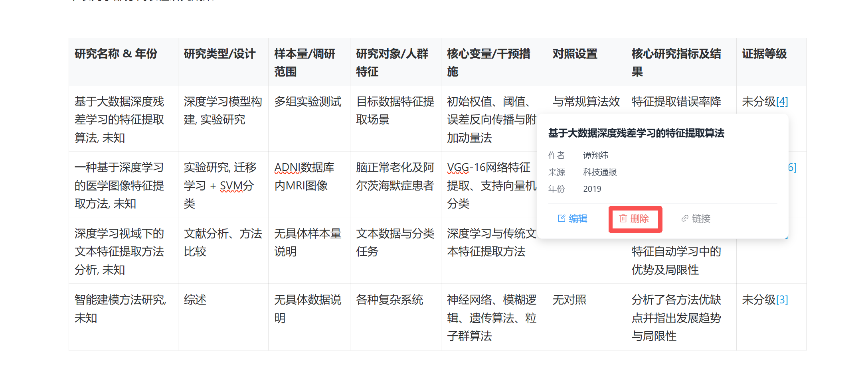Click the 证据等级 column header
The image size is (868, 368).
[x=764, y=54]
